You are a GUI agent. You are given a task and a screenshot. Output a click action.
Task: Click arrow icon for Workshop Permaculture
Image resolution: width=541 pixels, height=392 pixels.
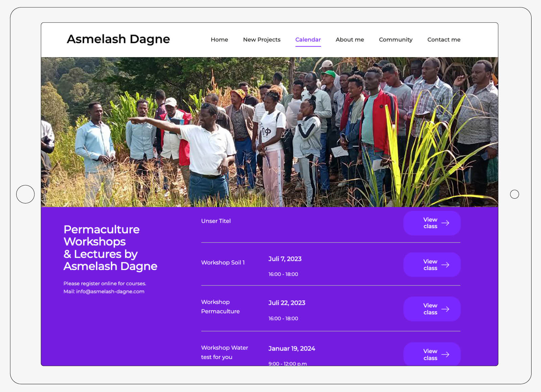445,309
